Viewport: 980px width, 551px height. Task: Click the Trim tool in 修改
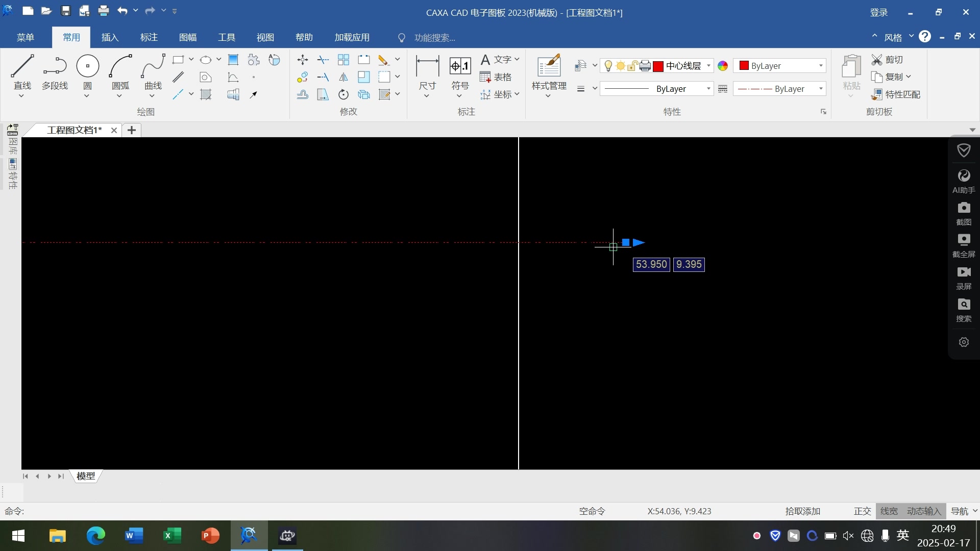(x=323, y=60)
